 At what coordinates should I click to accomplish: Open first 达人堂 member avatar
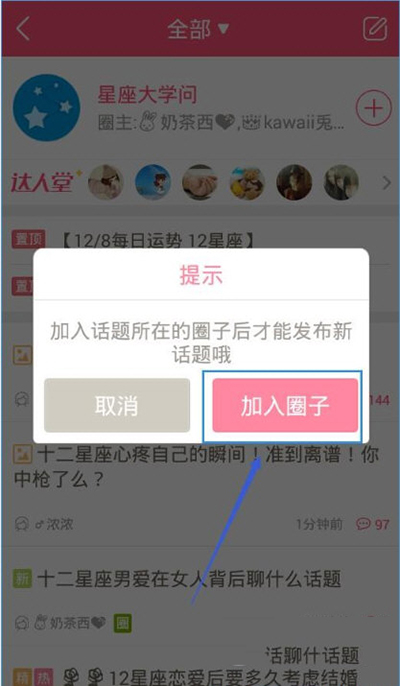tap(105, 182)
